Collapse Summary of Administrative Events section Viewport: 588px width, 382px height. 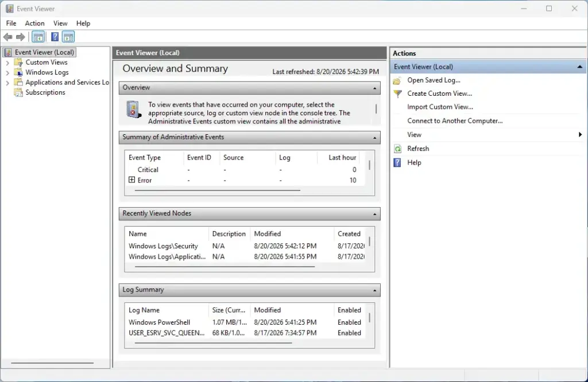374,138
